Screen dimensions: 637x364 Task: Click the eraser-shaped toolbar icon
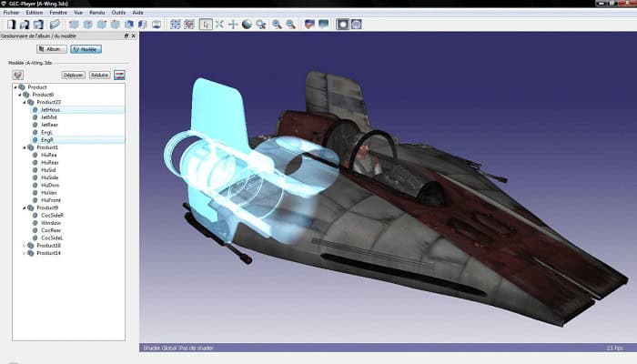point(56,25)
